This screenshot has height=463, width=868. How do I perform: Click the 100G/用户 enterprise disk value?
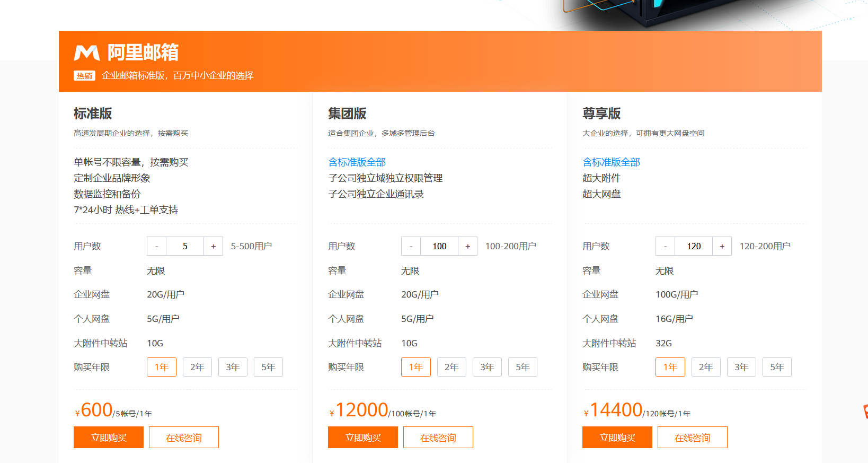[x=677, y=294]
